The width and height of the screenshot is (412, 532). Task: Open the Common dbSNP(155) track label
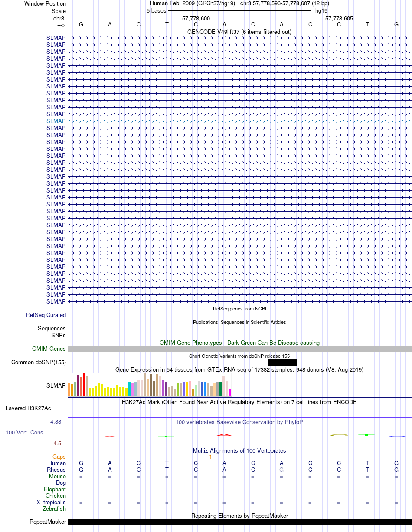(39, 362)
